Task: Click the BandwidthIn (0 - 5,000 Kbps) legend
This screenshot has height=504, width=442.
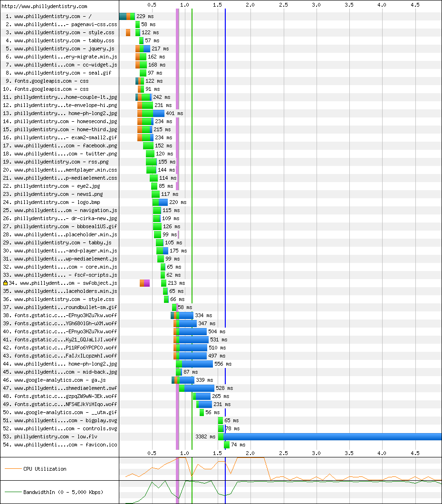Action: click(63, 492)
